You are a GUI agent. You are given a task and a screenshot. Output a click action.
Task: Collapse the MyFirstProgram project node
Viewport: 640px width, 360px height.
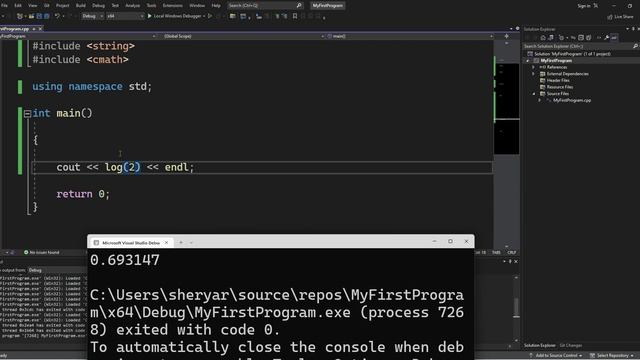click(x=527, y=61)
